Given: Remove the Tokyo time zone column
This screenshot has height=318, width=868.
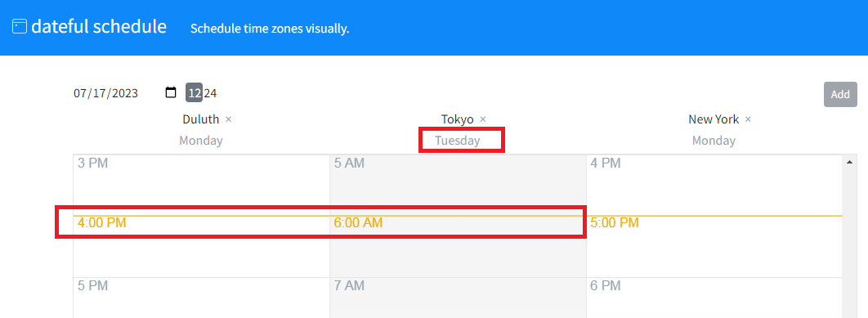Looking at the screenshot, I should coord(483,119).
